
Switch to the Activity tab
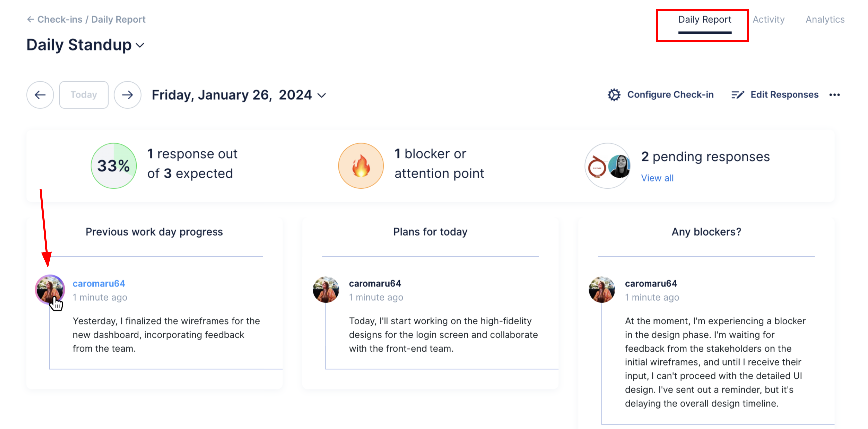tap(768, 20)
